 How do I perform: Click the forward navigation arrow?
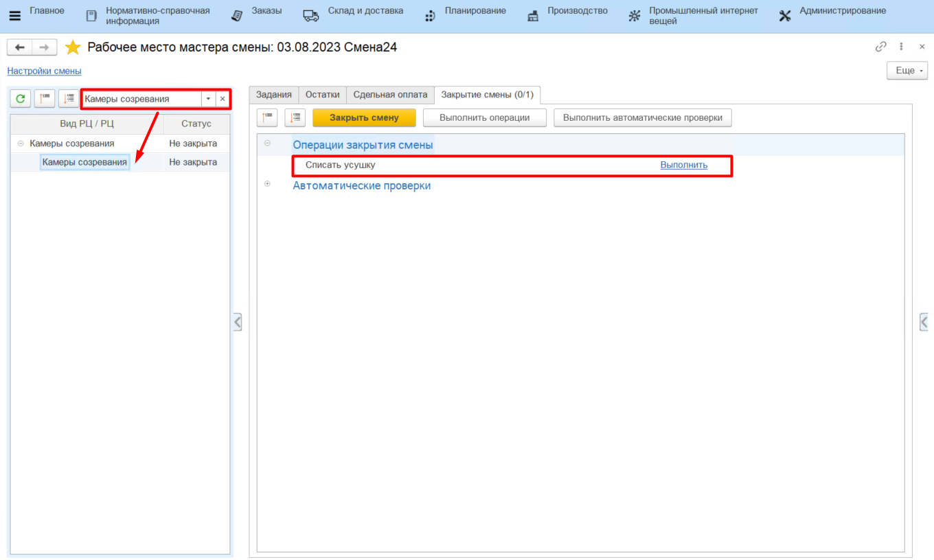point(44,47)
